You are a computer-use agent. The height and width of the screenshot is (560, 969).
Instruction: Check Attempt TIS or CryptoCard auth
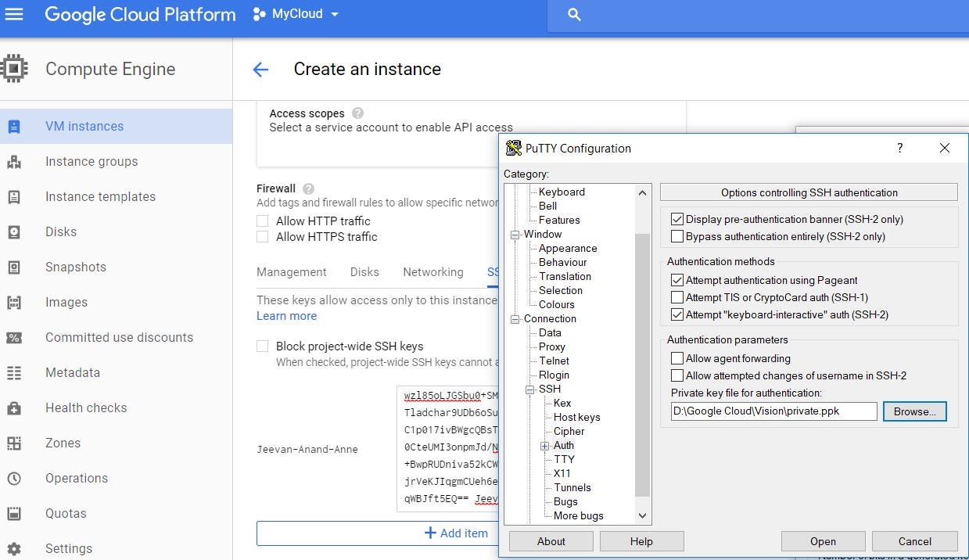pyautogui.click(x=677, y=297)
